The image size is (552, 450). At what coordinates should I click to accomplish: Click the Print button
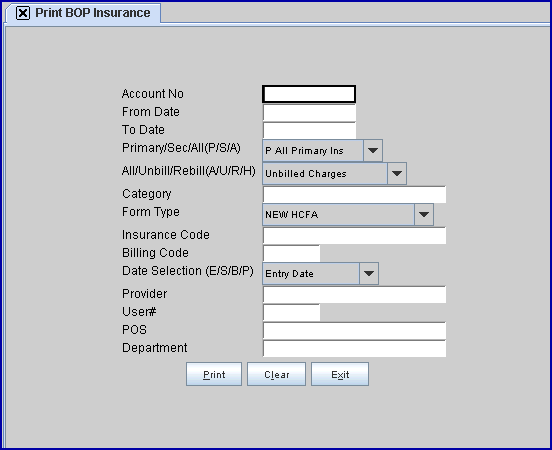[x=214, y=374]
